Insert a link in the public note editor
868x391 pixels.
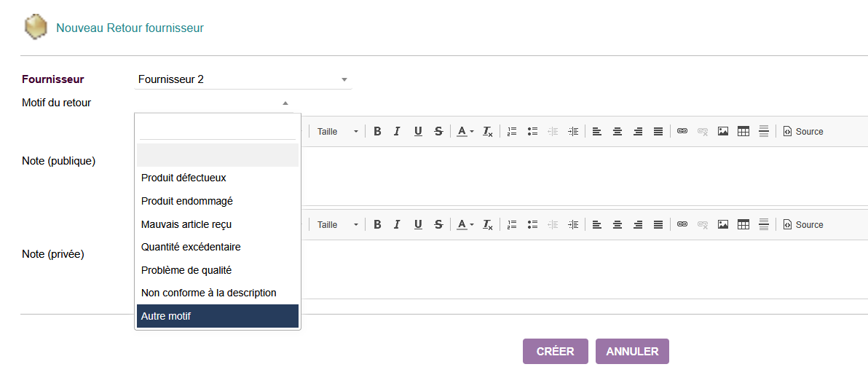pyautogui.click(x=682, y=132)
